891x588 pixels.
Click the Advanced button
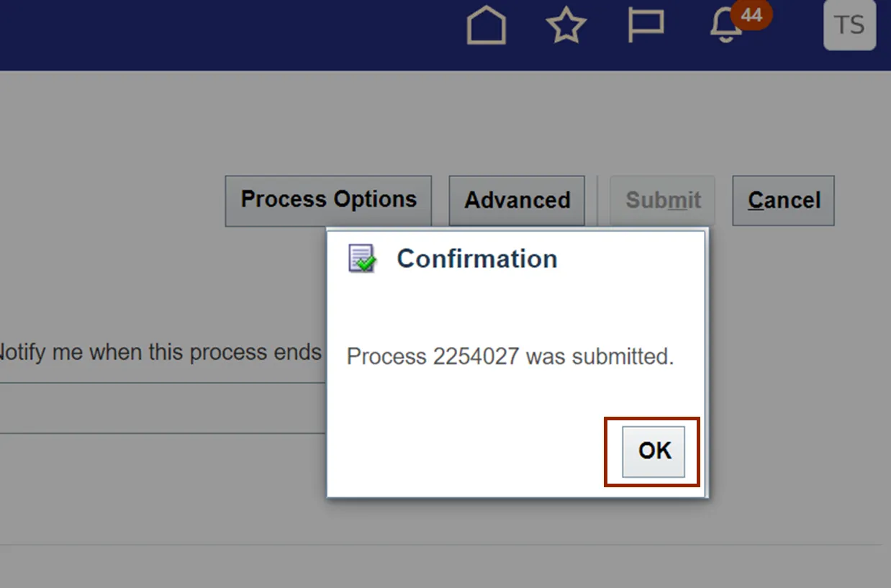[x=517, y=200]
